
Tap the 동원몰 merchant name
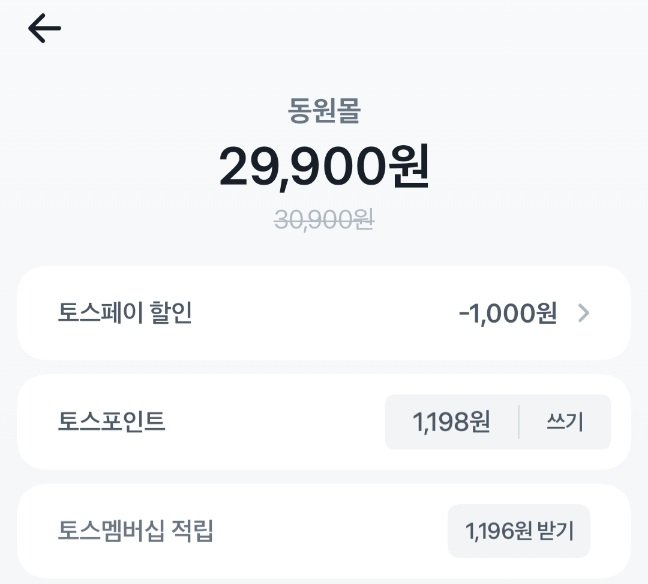point(324,110)
